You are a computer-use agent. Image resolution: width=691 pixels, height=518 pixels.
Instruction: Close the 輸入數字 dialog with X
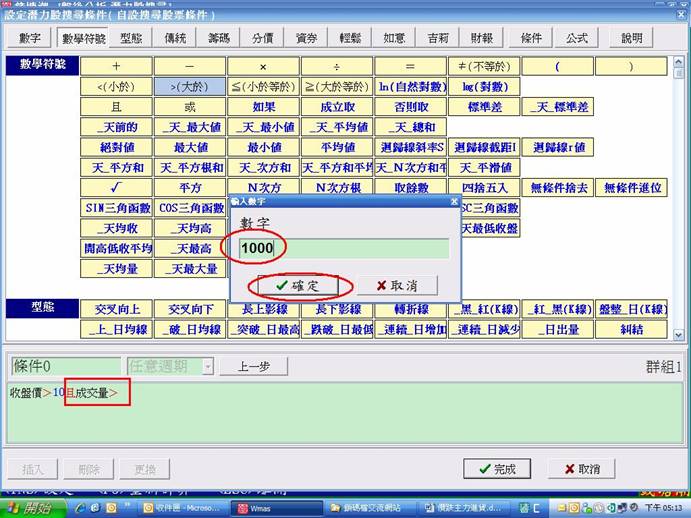point(453,202)
